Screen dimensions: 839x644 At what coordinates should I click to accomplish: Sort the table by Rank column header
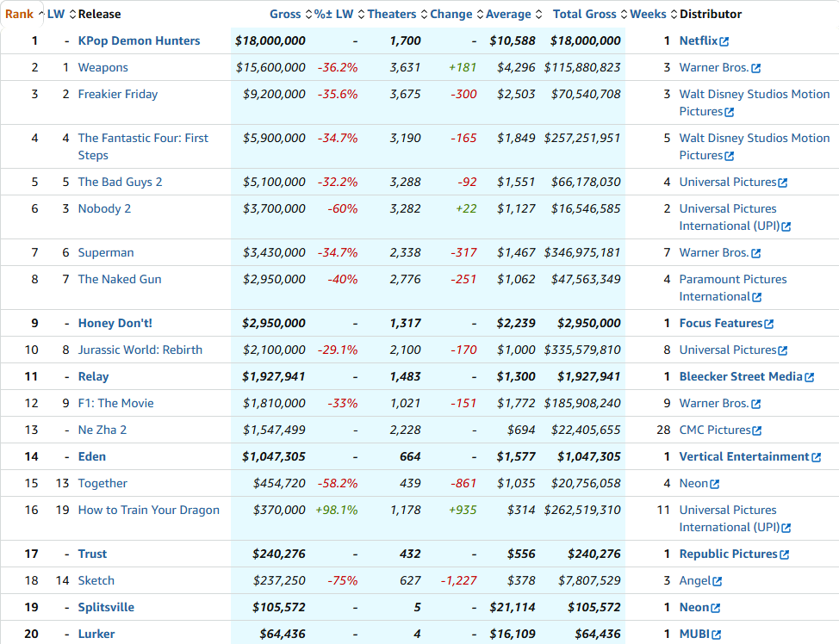coord(19,14)
